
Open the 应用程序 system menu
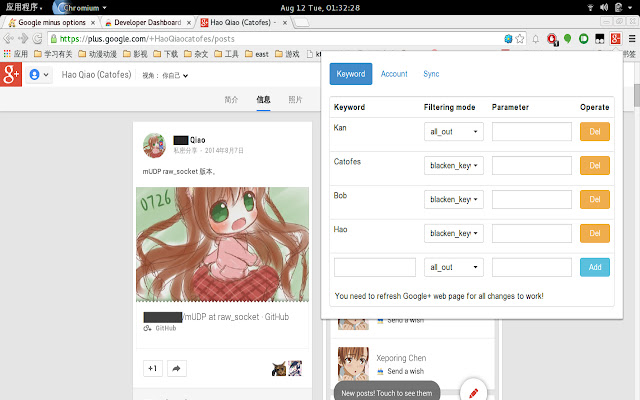[24, 7]
